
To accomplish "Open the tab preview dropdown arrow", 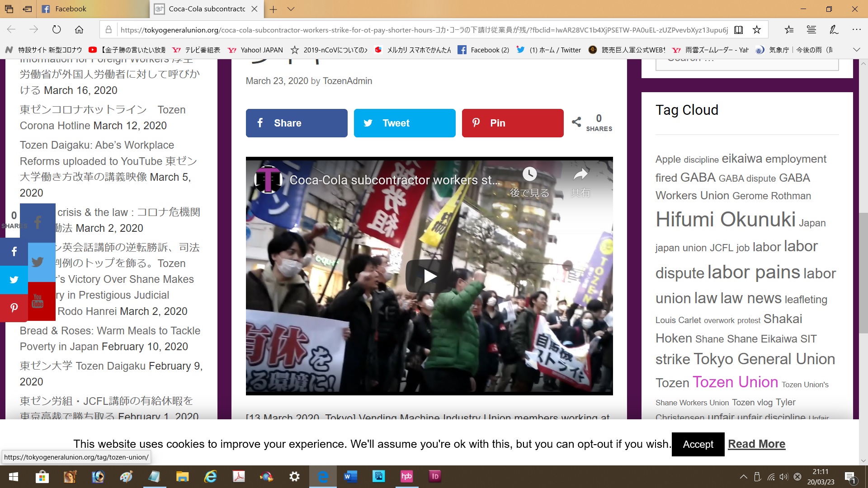I will [291, 9].
